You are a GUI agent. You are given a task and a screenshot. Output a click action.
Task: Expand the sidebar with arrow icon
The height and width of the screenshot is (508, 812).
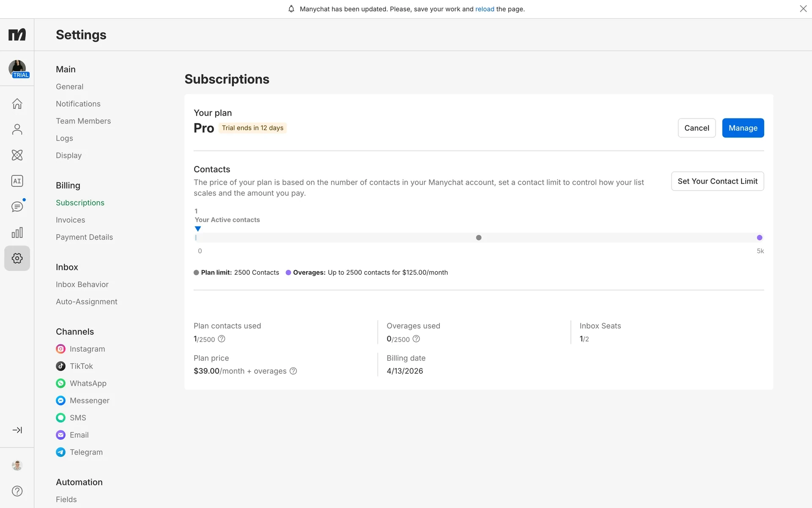click(x=17, y=430)
